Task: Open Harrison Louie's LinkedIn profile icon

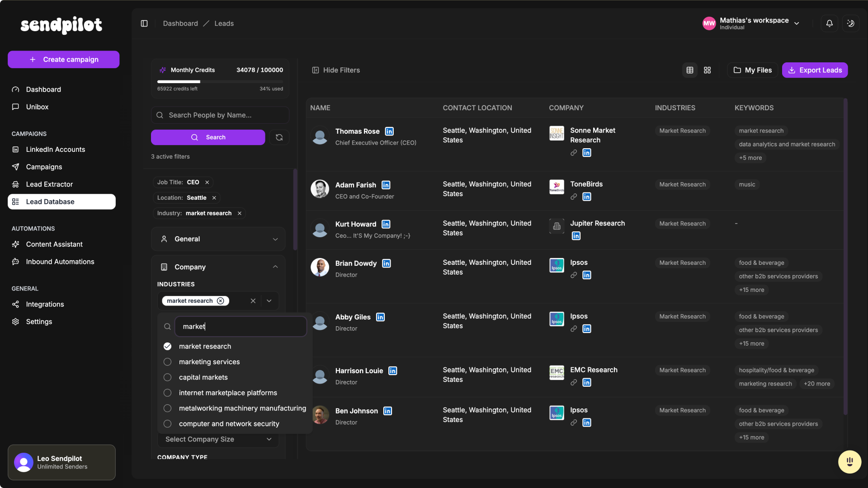Action: pos(393,371)
